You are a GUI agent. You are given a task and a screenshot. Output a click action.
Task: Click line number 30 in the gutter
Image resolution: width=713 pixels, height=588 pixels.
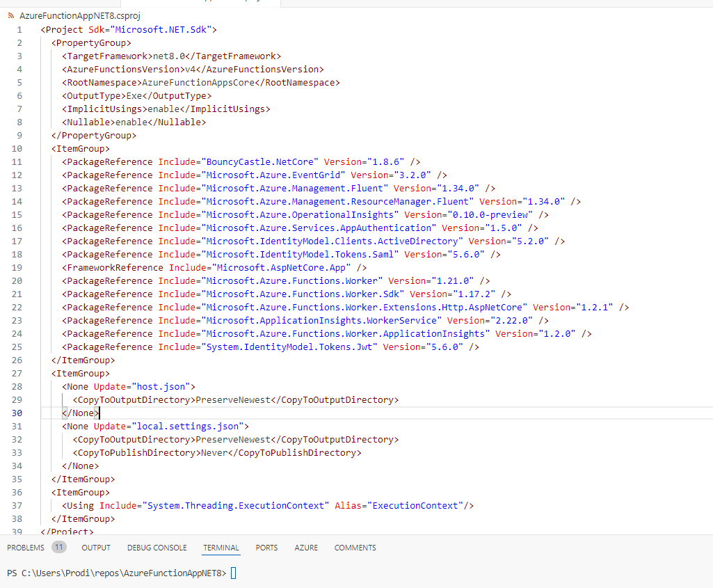[x=17, y=413]
